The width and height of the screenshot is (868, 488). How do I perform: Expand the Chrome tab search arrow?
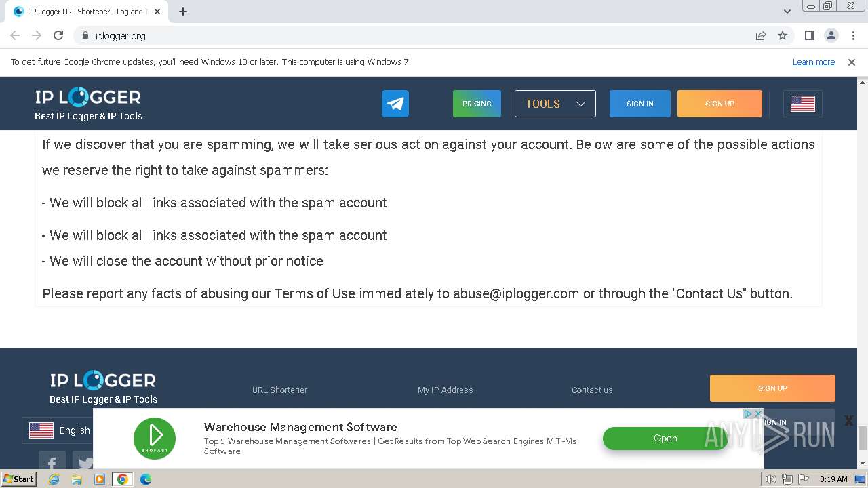tap(787, 12)
